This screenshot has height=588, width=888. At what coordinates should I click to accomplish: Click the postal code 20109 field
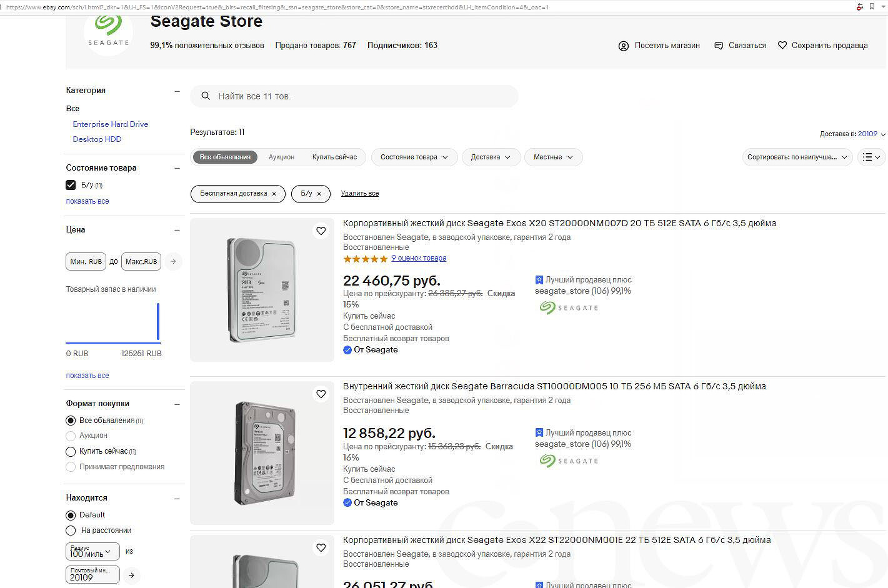coord(92,575)
